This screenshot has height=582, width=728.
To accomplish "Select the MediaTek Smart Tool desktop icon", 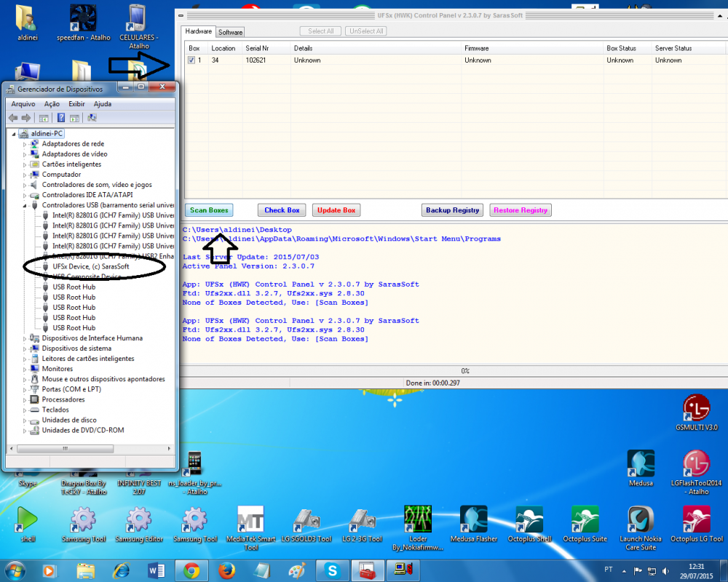I will click(x=250, y=528).
